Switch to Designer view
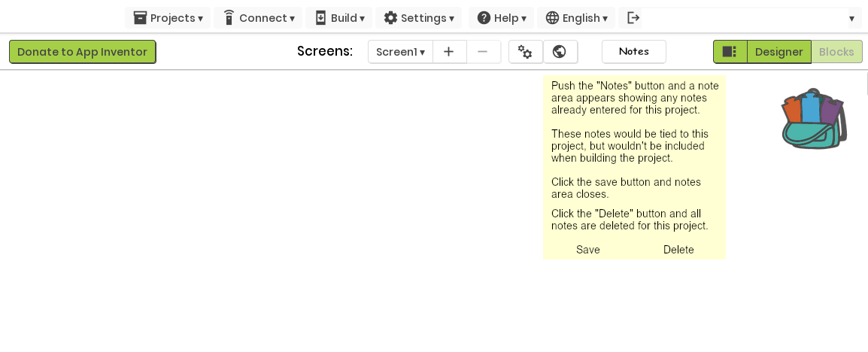 point(779,52)
